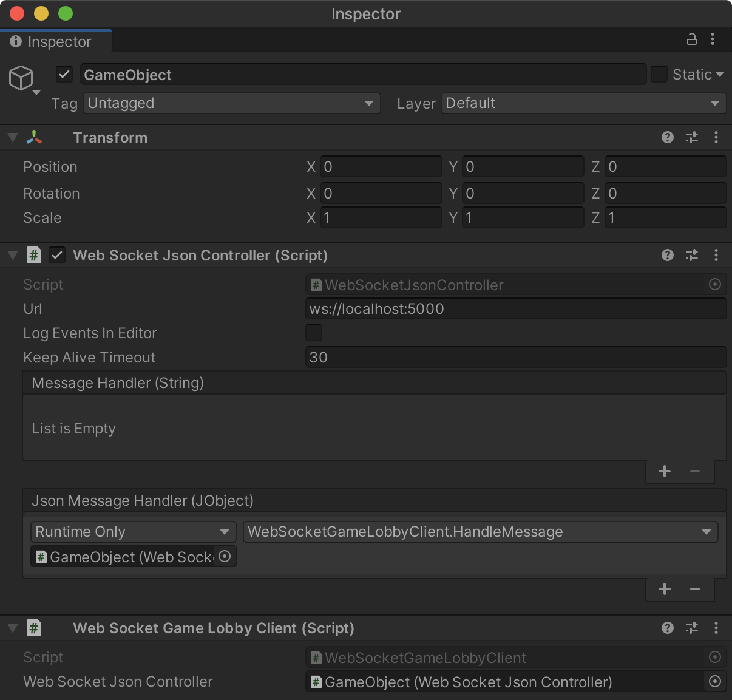Click the Transform component icon

click(34, 137)
